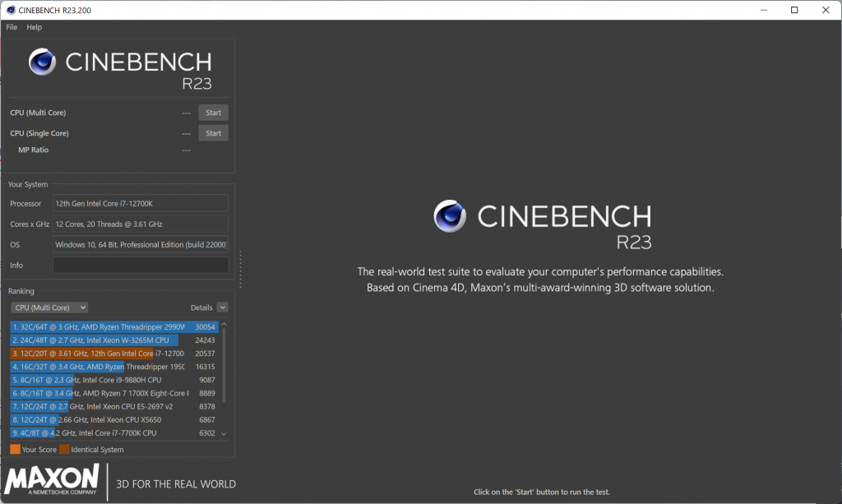The width and height of the screenshot is (842, 504).
Task: Open the File menu
Action: pos(12,27)
